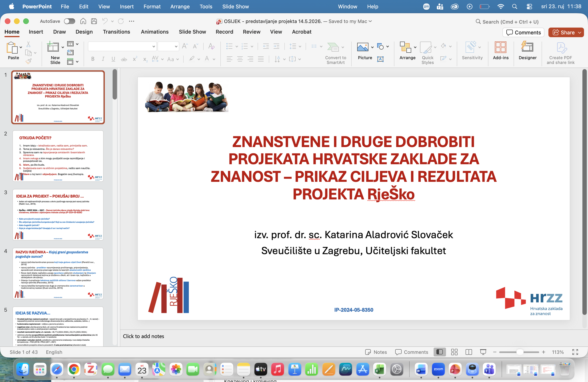Toggle the AutoSave switch
The height and width of the screenshot is (382, 588).
coord(69,21)
